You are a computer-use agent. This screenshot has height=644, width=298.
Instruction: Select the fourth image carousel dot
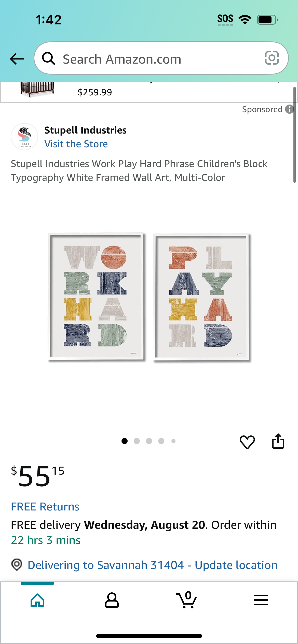click(x=161, y=441)
